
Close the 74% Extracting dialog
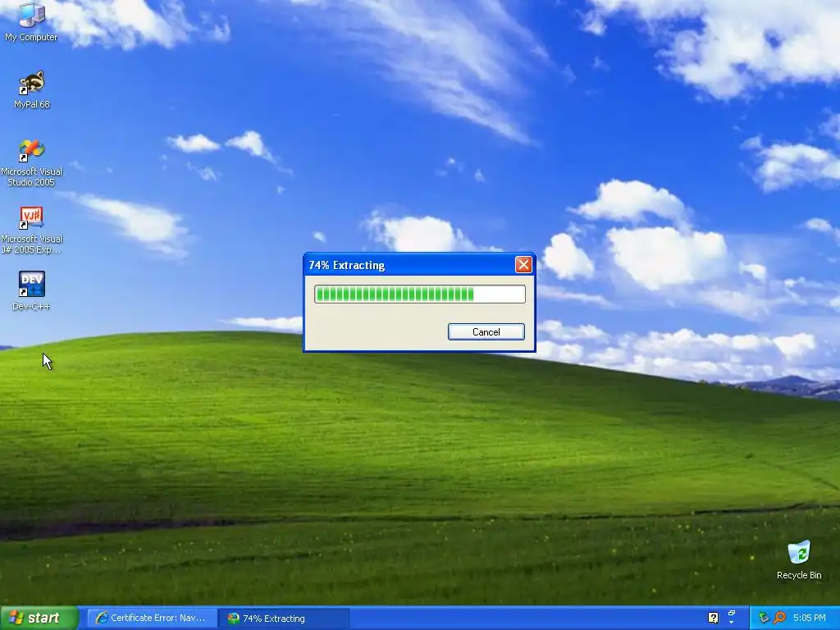(523, 265)
